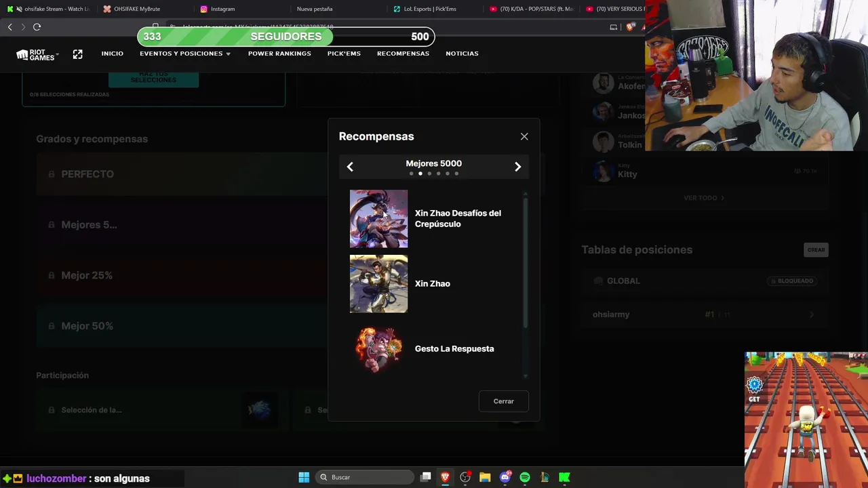The image size is (868, 488).
Task: Click the Buscar taskbar search box
Action: coord(366,477)
